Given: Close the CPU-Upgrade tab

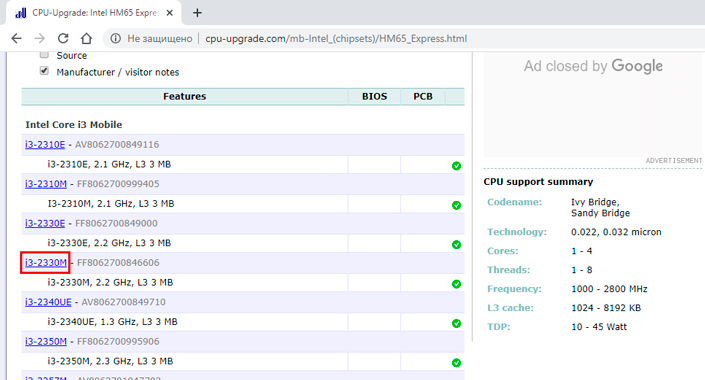Looking at the screenshot, I should pyautogui.click(x=170, y=13).
